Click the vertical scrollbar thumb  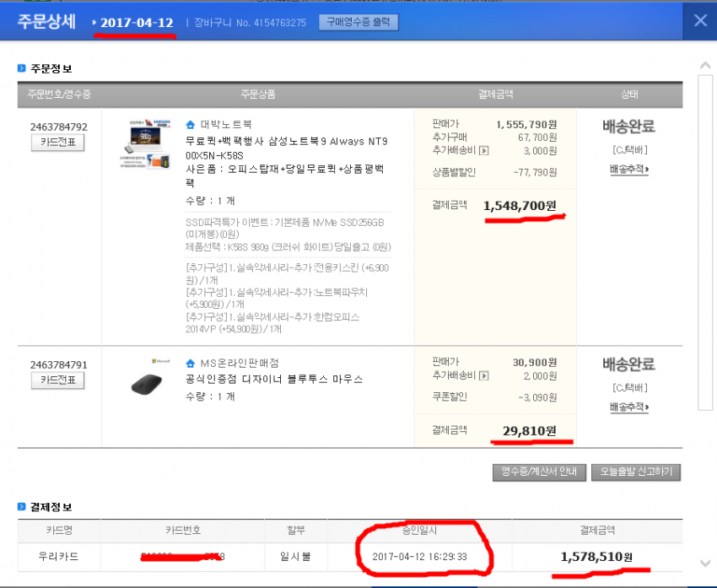pos(705,242)
